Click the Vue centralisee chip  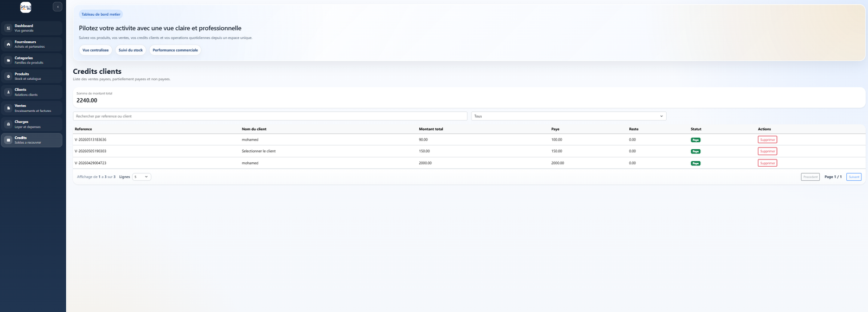click(x=95, y=50)
